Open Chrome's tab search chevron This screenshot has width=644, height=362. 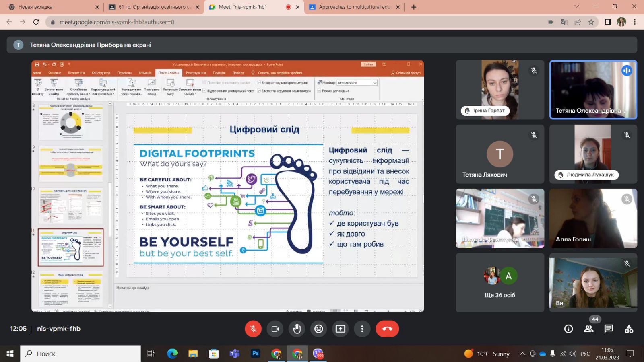pos(576,7)
